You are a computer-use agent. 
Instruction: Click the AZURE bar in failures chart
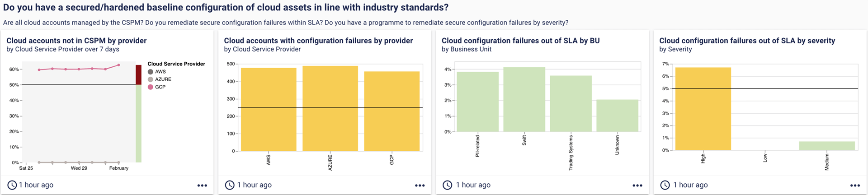coord(330,108)
